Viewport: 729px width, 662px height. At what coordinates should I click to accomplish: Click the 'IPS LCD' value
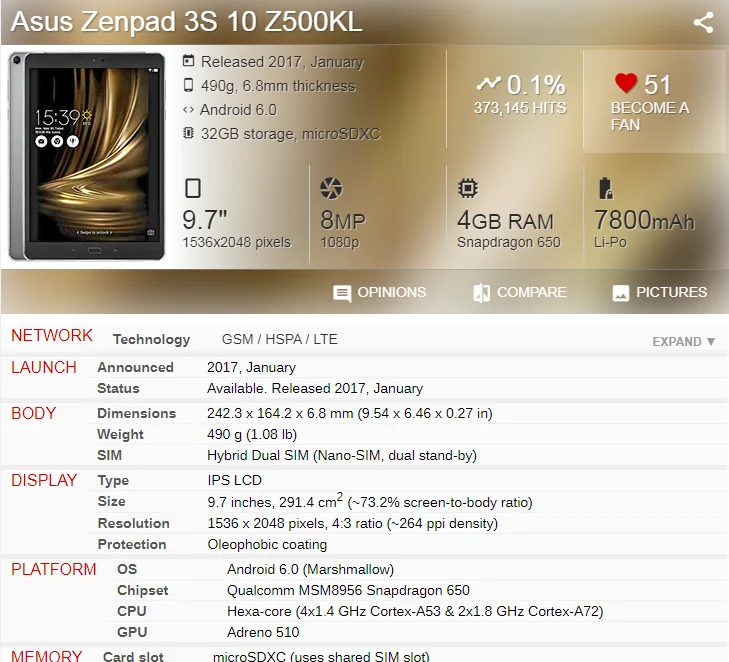pyautogui.click(x=234, y=480)
